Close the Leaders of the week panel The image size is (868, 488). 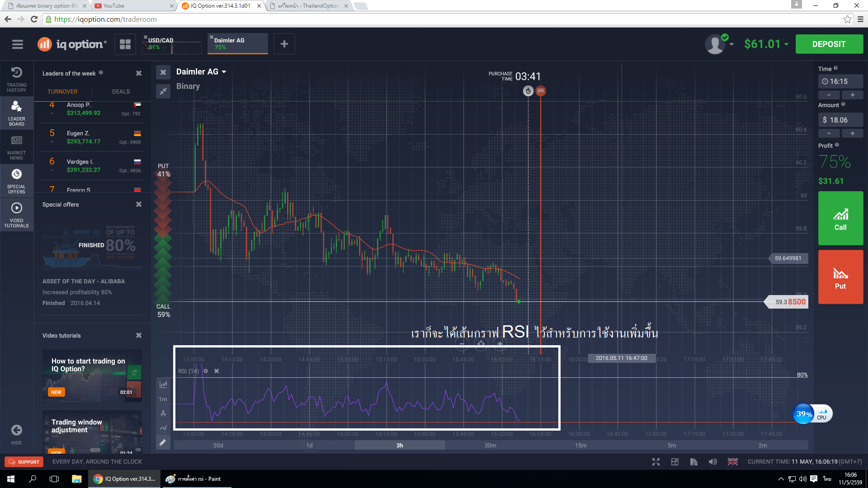(x=139, y=73)
